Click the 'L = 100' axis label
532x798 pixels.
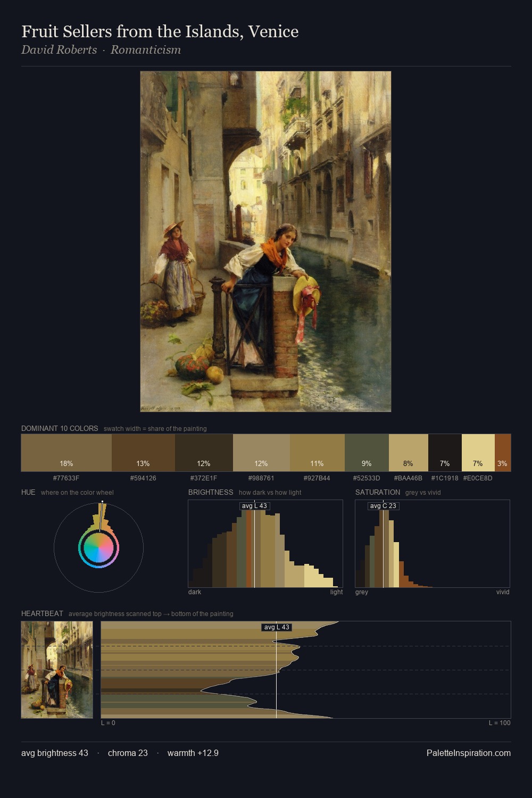click(500, 723)
